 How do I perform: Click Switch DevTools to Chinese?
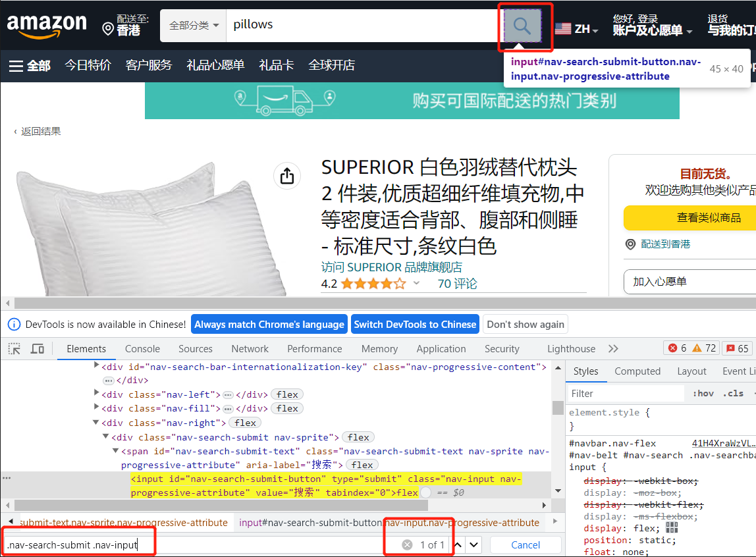coord(415,325)
